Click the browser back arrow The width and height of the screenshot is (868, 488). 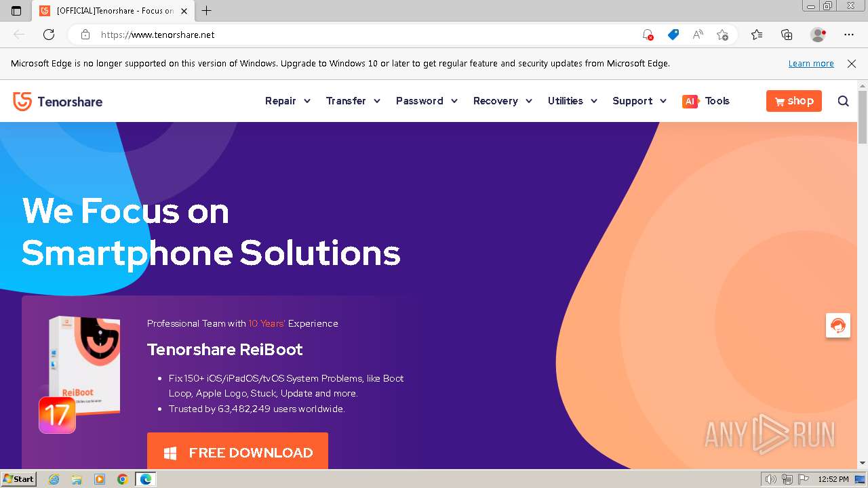pyautogui.click(x=19, y=35)
